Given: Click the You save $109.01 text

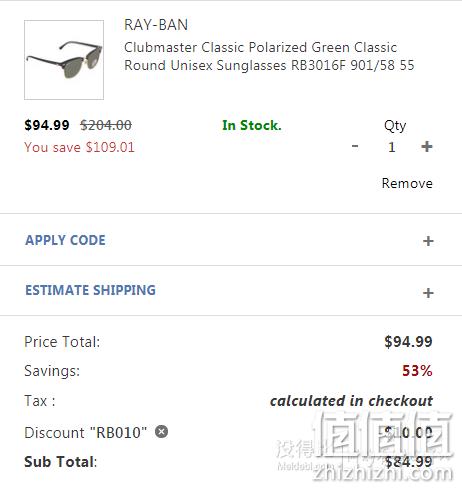Looking at the screenshot, I should pyautogui.click(x=79, y=147).
